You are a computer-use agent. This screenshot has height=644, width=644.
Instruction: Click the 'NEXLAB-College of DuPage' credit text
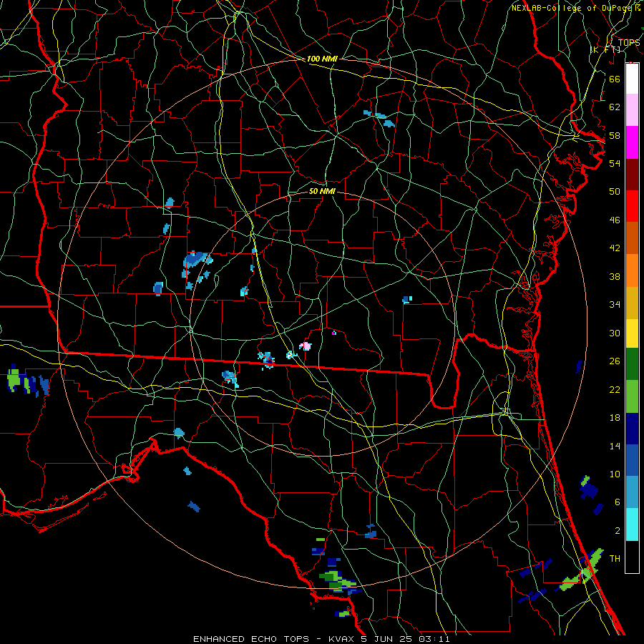572,8
